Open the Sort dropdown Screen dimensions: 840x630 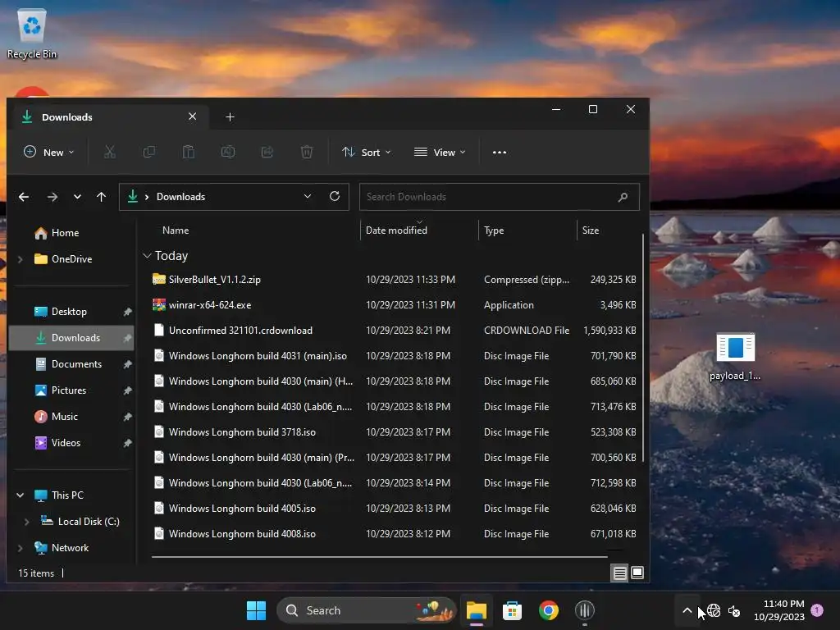367,152
